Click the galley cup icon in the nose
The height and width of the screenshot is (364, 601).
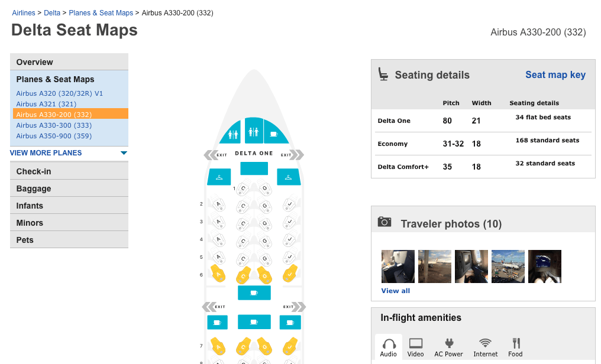274,134
